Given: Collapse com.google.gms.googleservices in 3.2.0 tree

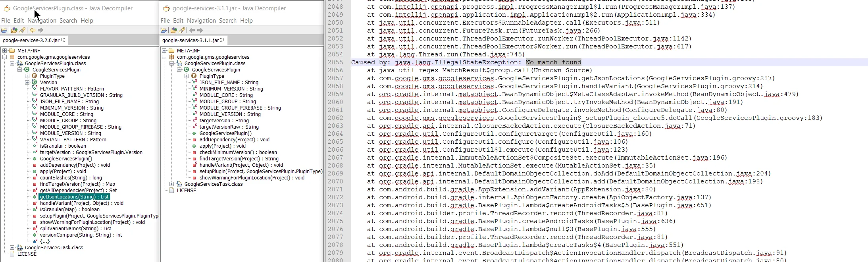Looking at the screenshot, I should (5, 57).
